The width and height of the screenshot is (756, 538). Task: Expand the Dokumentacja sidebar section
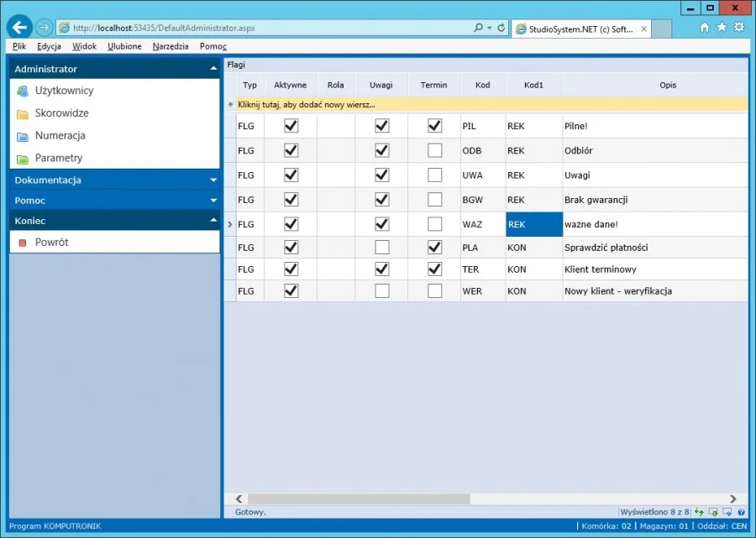[x=114, y=180]
